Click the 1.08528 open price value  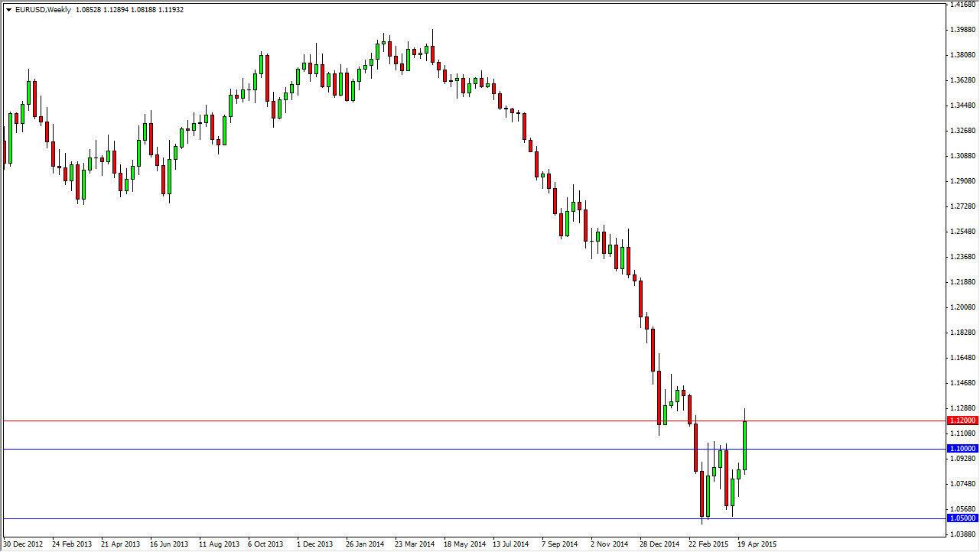point(90,11)
